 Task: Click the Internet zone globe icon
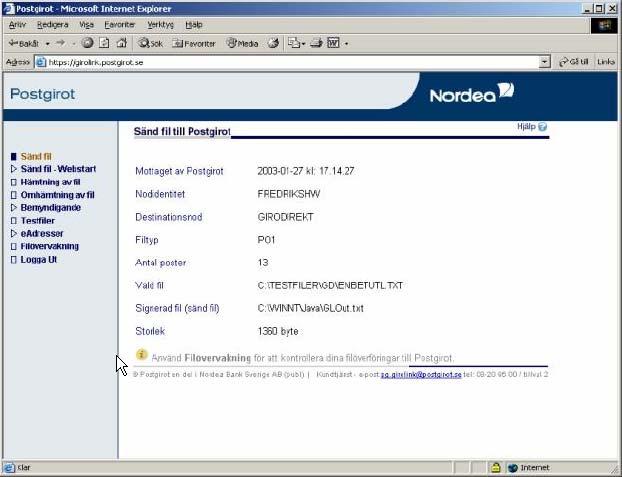(513, 468)
